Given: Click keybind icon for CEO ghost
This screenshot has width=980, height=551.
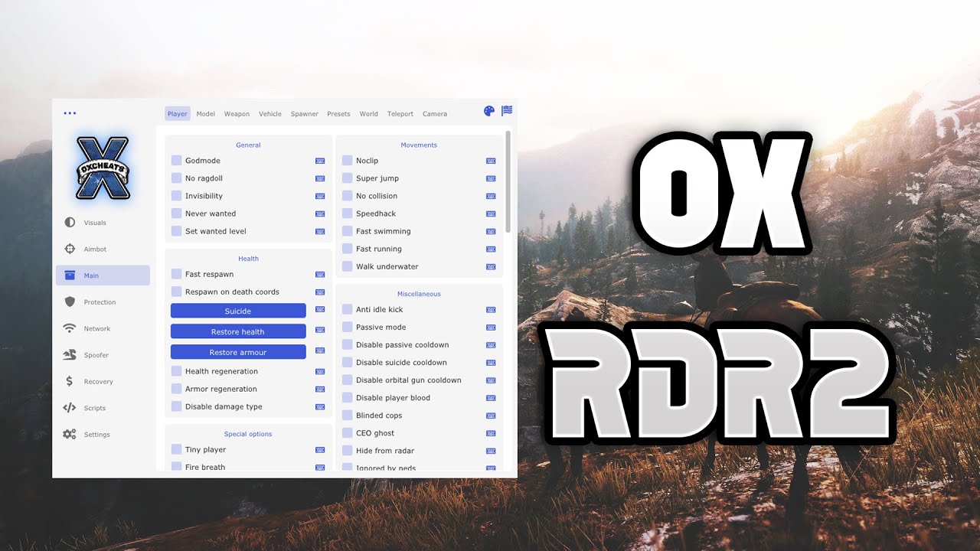Looking at the screenshot, I should coord(491,433).
